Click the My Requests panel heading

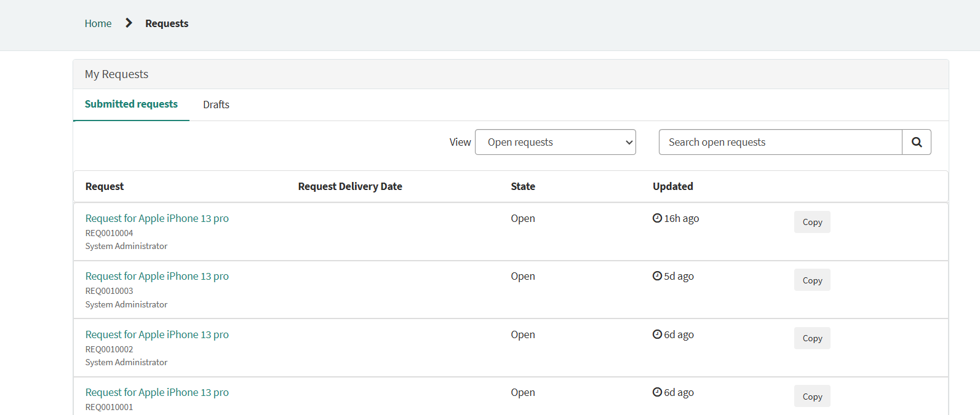click(116, 74)
